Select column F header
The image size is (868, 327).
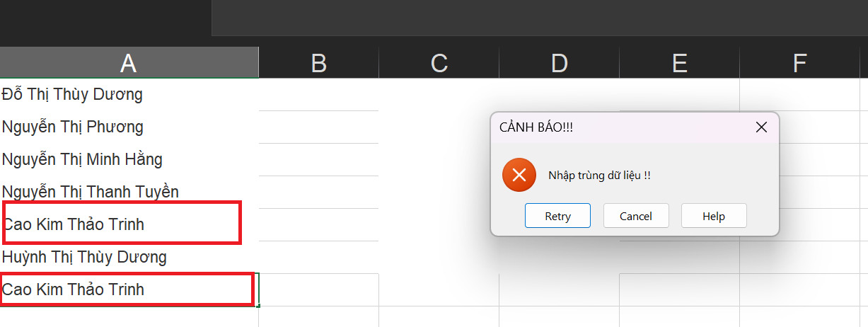coord(799,63)
